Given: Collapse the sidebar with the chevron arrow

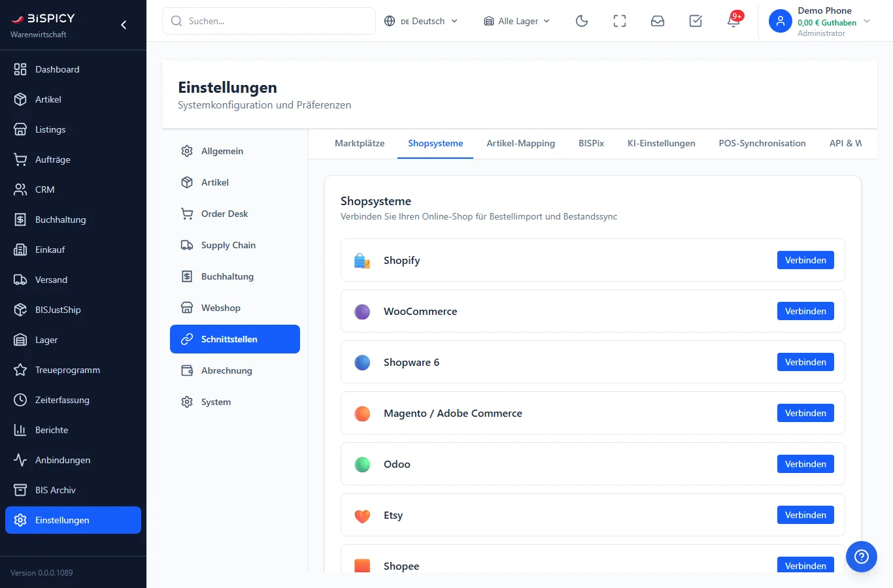Looking at the screenshot, I should click(124, 25).
